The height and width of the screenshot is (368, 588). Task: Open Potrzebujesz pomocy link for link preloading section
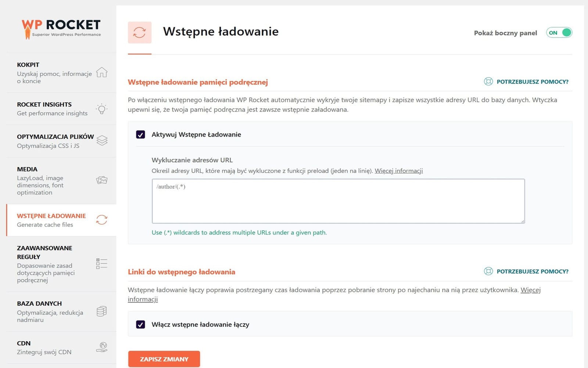(x=533, y=272)
